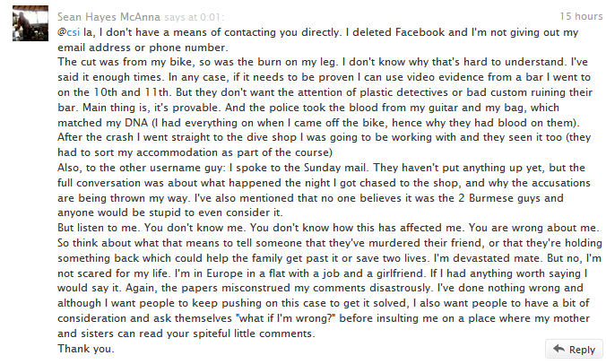Screen dimensions: 606x364
Task: Click the "15 hours" comment age label
Action: [x=580, y=16]
